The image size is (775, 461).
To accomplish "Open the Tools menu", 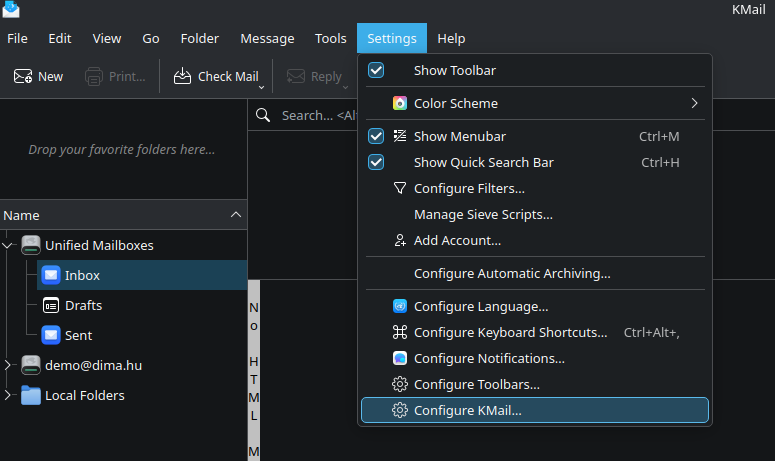I will pyautogui.click(x=331, y=38).
